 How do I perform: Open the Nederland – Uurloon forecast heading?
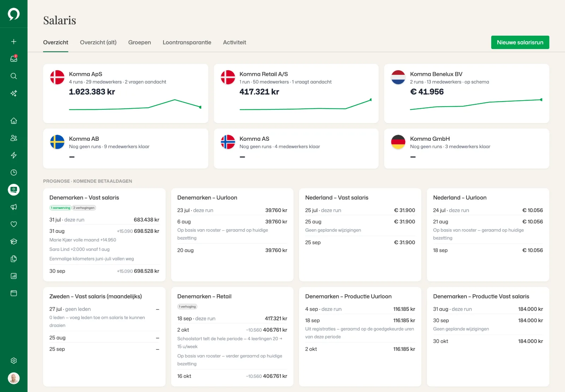pyautogui.click(x=460, y=198)
